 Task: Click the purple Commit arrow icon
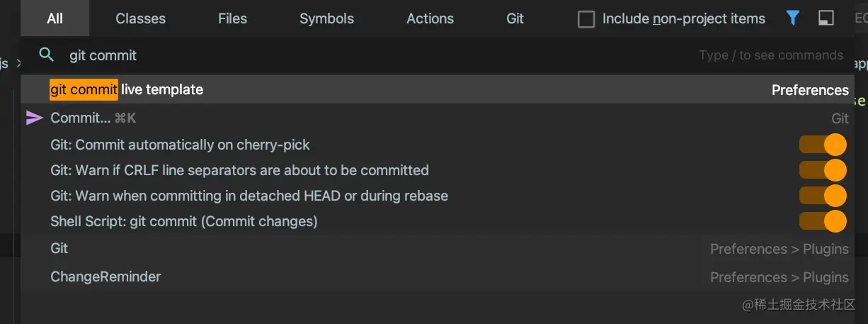35,118
